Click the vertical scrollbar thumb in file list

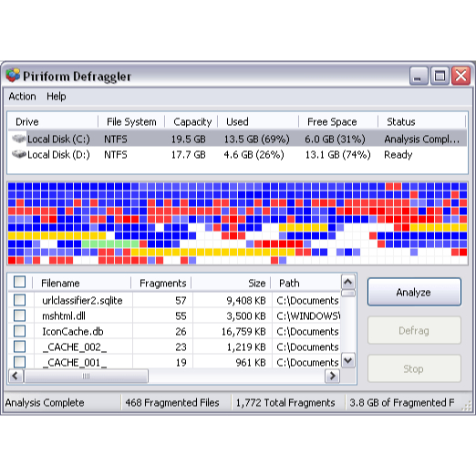(x=348, y=293)
